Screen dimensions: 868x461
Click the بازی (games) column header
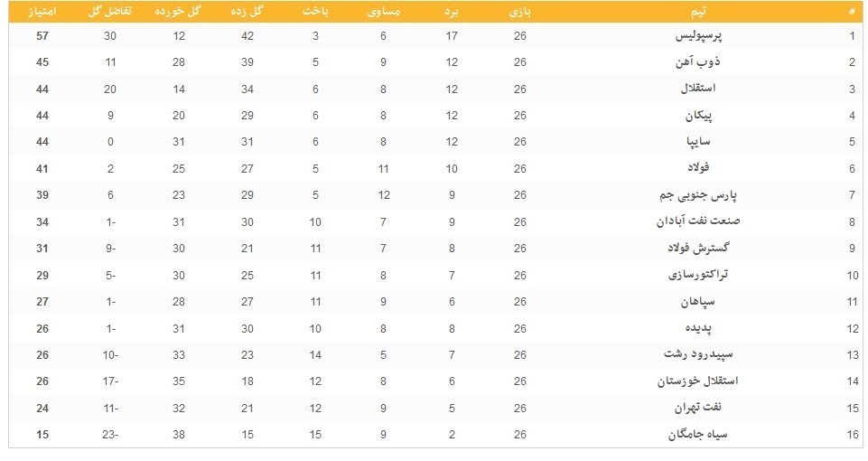pos(519,11)
